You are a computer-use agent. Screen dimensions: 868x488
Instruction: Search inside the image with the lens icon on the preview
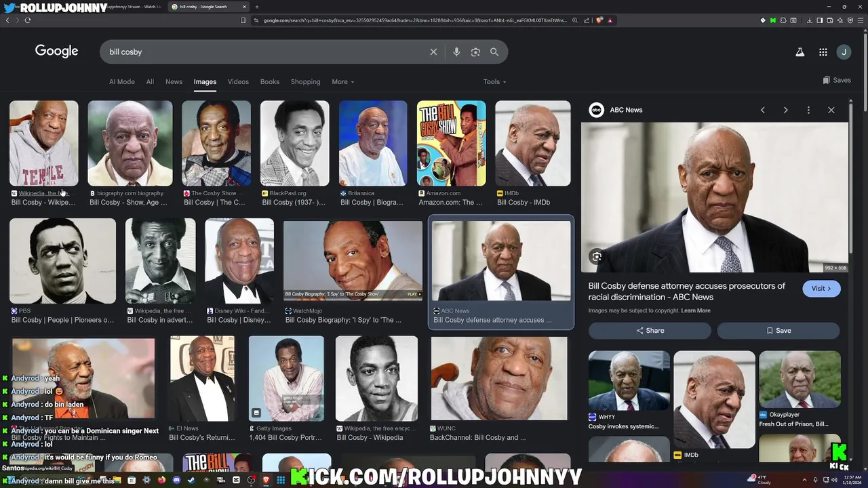[x=596, y=256]
